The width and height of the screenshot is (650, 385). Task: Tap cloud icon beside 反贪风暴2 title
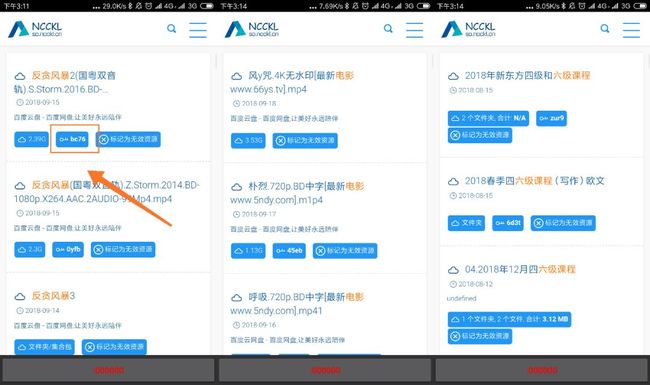tap(20, 76)
